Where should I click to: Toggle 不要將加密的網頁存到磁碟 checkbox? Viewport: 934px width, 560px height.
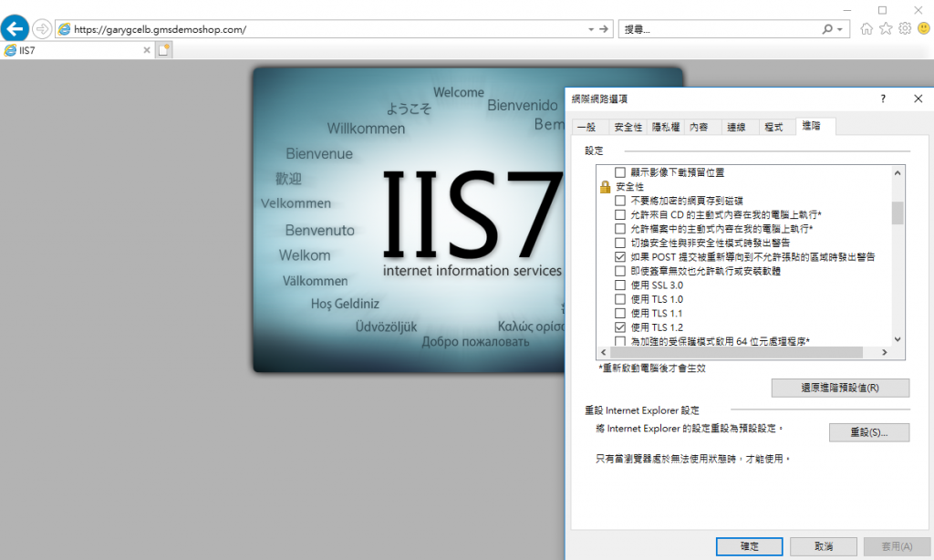[620, 201]
